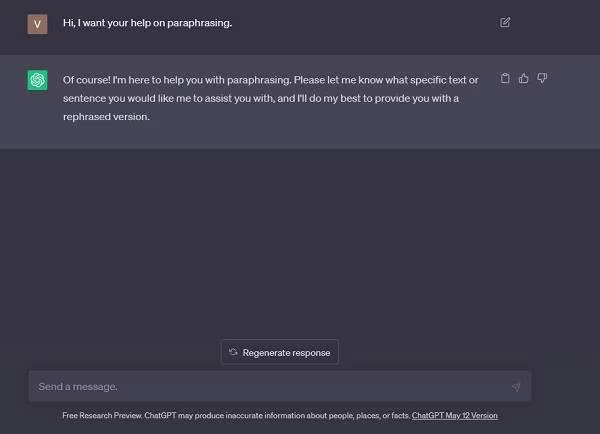Click the green ChatGPT logo avatar
This screenshot has height=434, width=600.
[x=37, y=80]
